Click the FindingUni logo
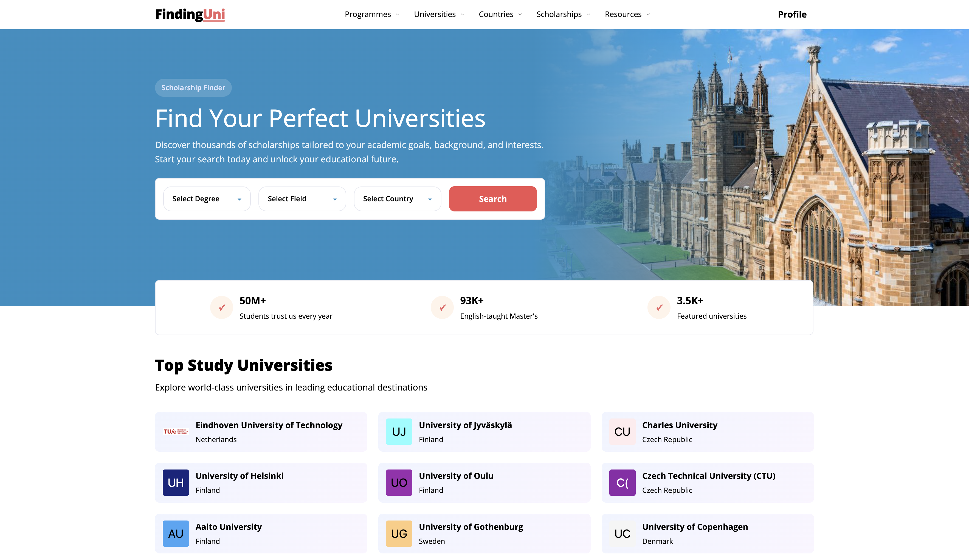Image resolution: width=969 pixels, height=560 pixels. (x=190, y=15)
